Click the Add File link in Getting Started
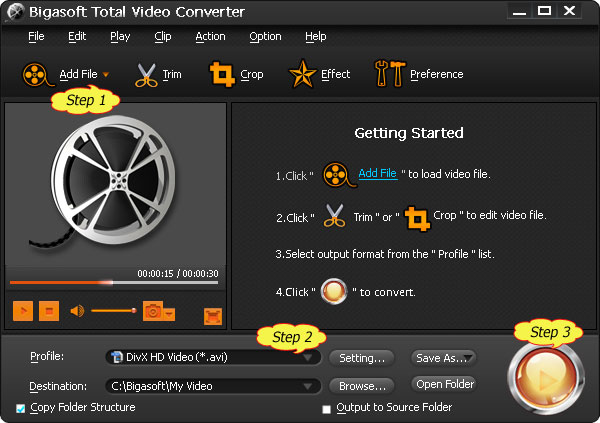 click(x=378, y=173)
